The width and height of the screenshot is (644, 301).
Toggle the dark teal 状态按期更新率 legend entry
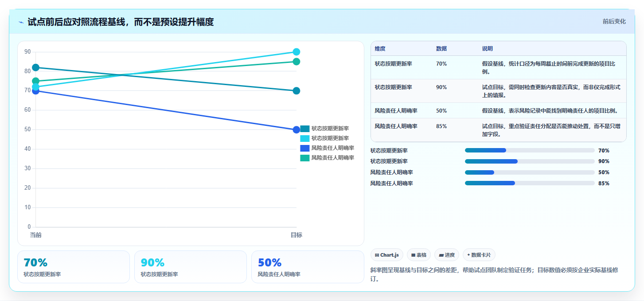[x=325, y=129]
